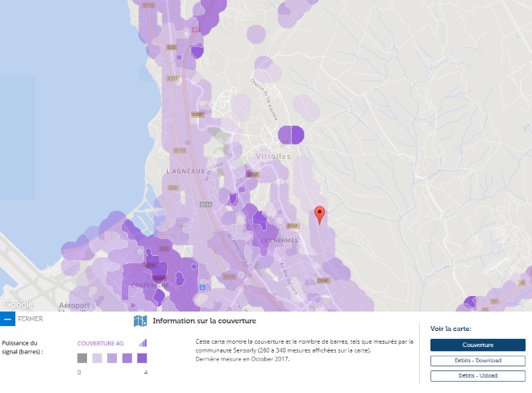This screenshot has width=532, height=393.
Task: Collapse panel with the blue minus button
Action: click(x=7, y=319)
